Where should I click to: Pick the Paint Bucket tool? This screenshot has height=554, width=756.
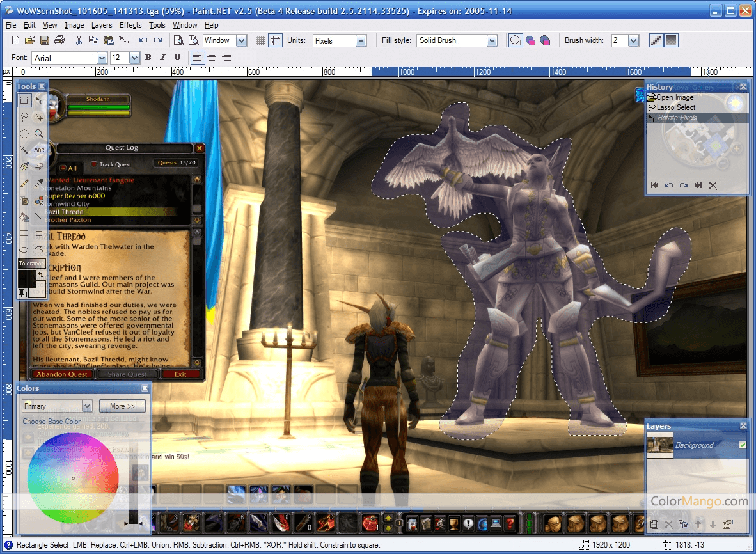[24, 217]
